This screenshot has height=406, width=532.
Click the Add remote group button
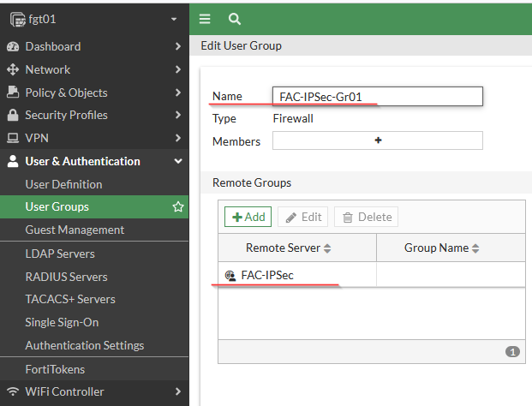(x=248, y=217)
